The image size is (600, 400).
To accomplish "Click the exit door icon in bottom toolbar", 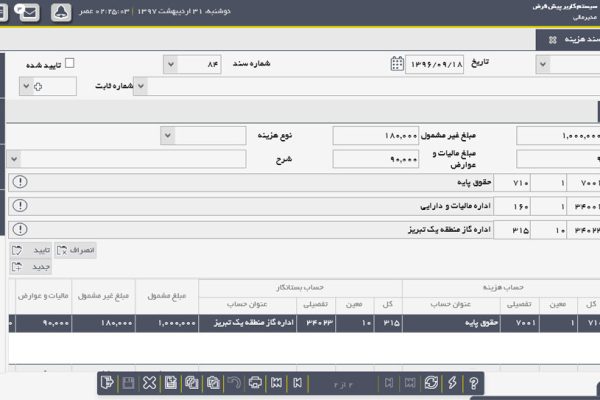I will 106,383.
